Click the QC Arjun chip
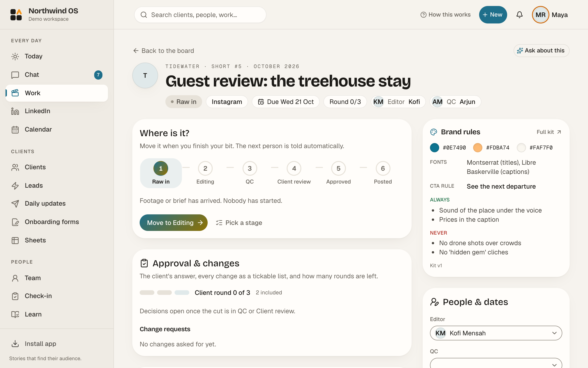Image resolution: width=588 pixels, height=368 pixels. point(455,102)
